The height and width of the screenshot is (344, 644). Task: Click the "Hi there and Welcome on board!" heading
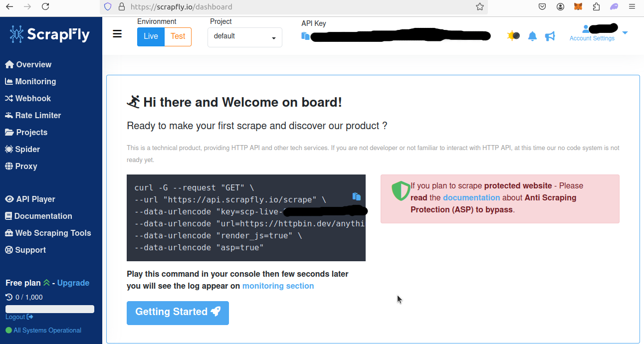click(234, 102)
